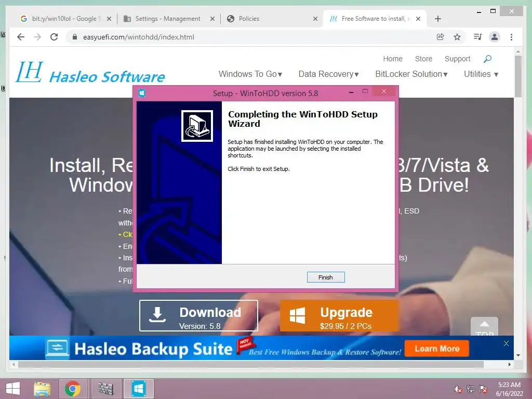Switch to the Policies tab
The width and height of the screenshot is (532, 399).
click(270, 19)
